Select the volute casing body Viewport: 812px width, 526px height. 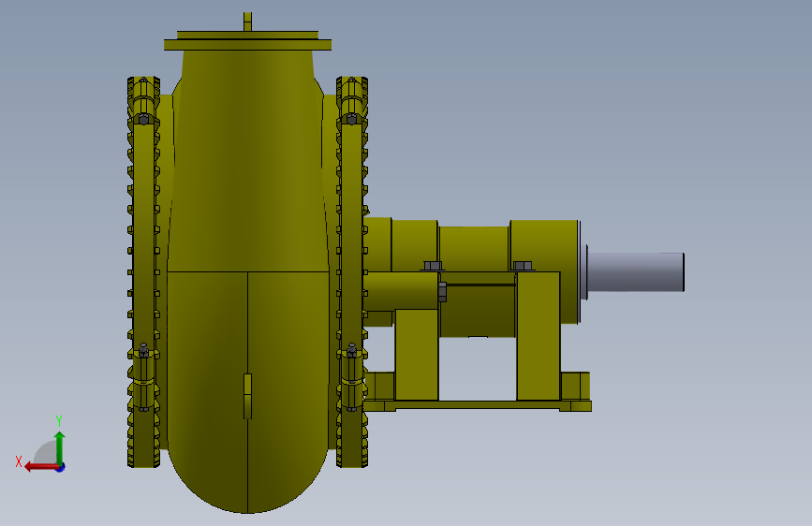248,282
